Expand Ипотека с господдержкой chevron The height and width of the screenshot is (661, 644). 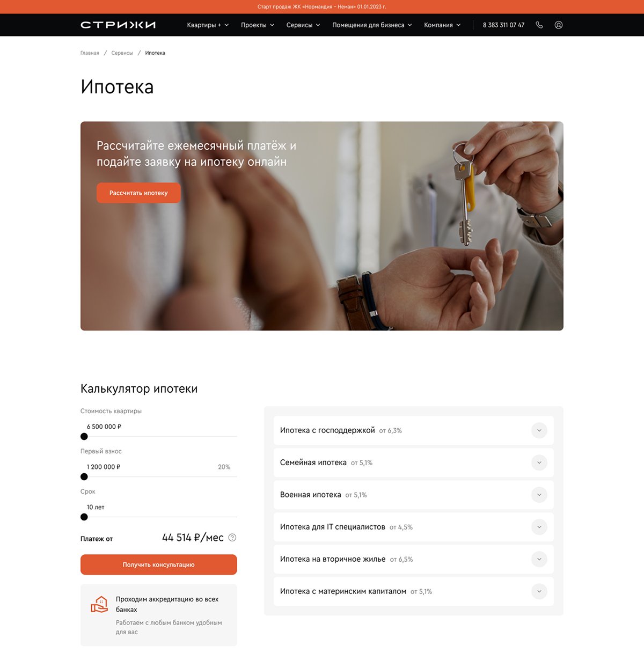click(x=539, y=430)
